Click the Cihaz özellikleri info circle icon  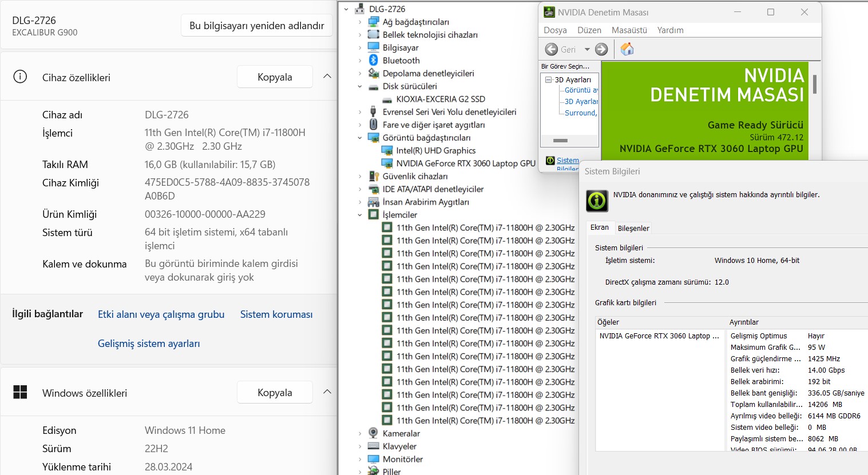tap(20, 77)
